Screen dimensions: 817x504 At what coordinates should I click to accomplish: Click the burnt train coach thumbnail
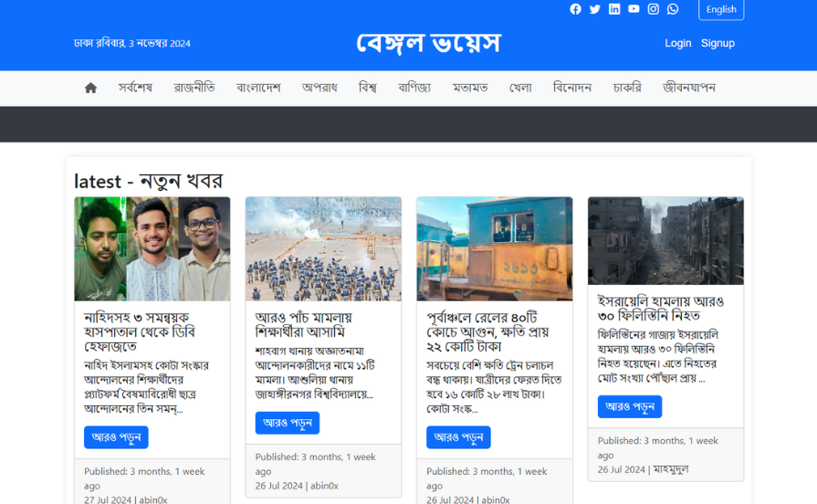495,248
